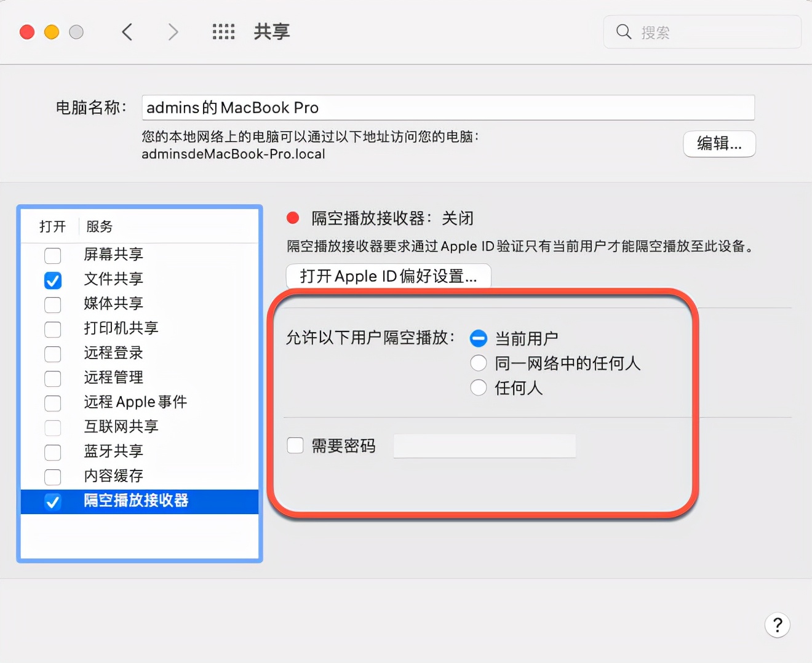Enable 打印机共享 checkbox
This screenshot has width=812, height=663.
pyautogui.click(x=53, y=329)
